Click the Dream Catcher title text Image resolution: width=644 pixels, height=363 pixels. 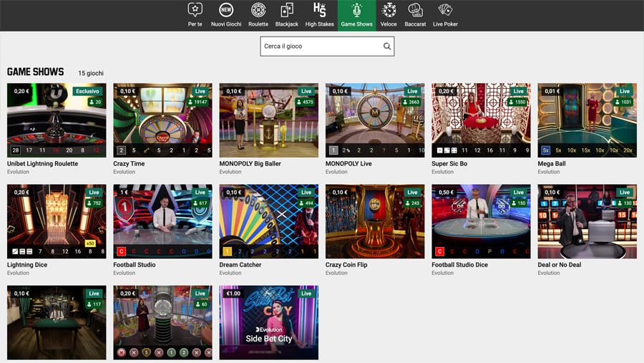240,265
